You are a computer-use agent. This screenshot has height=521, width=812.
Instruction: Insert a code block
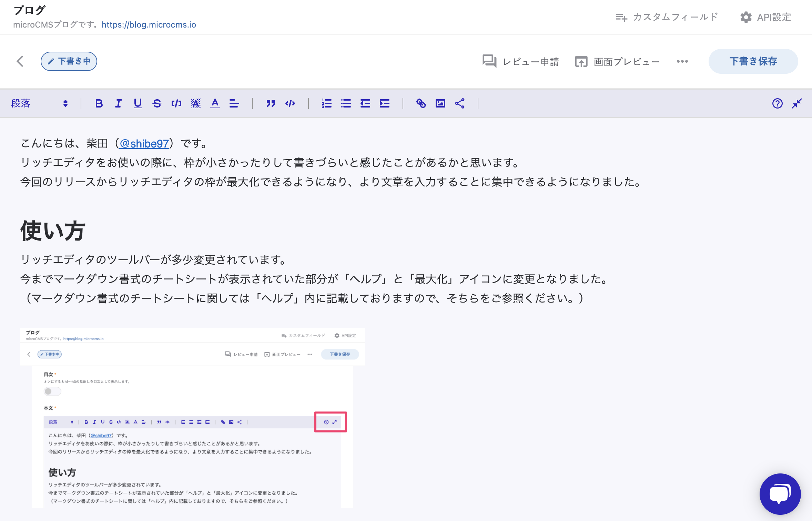point(290,103)
